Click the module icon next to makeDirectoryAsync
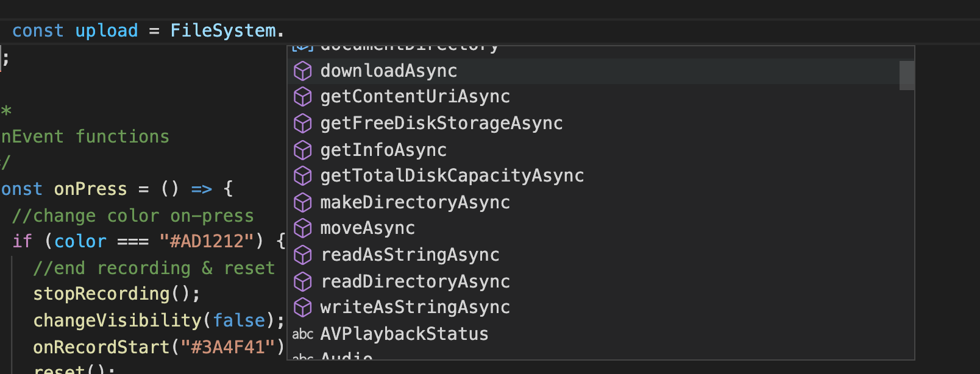 pyautogui.click(x=303, y=202)
